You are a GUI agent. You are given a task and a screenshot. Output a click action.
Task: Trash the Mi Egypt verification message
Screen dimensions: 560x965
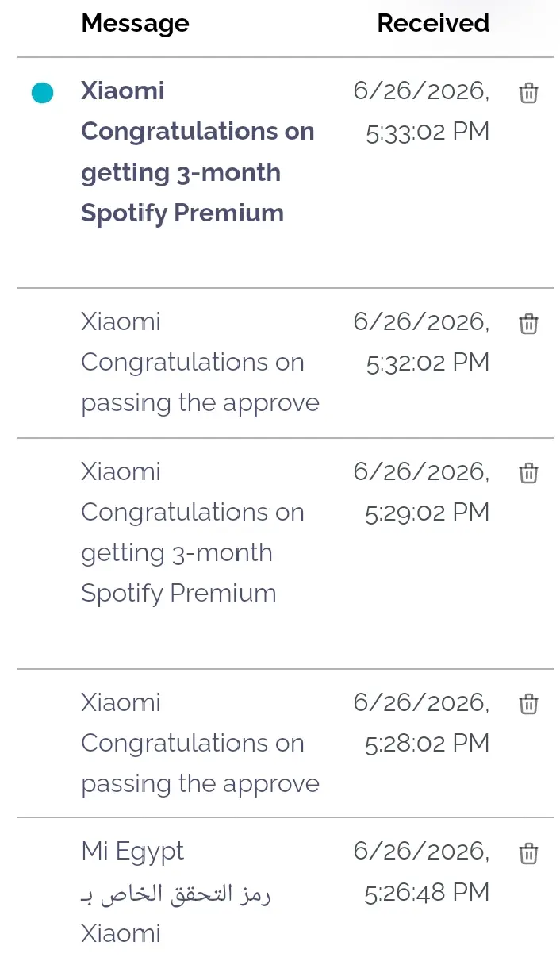(528, 853)
